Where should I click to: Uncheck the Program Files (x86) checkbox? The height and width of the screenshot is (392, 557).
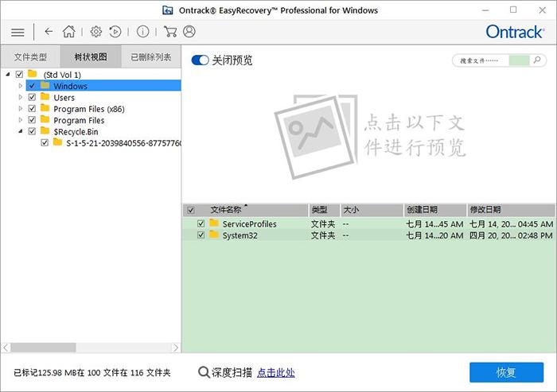coord(32,108)
